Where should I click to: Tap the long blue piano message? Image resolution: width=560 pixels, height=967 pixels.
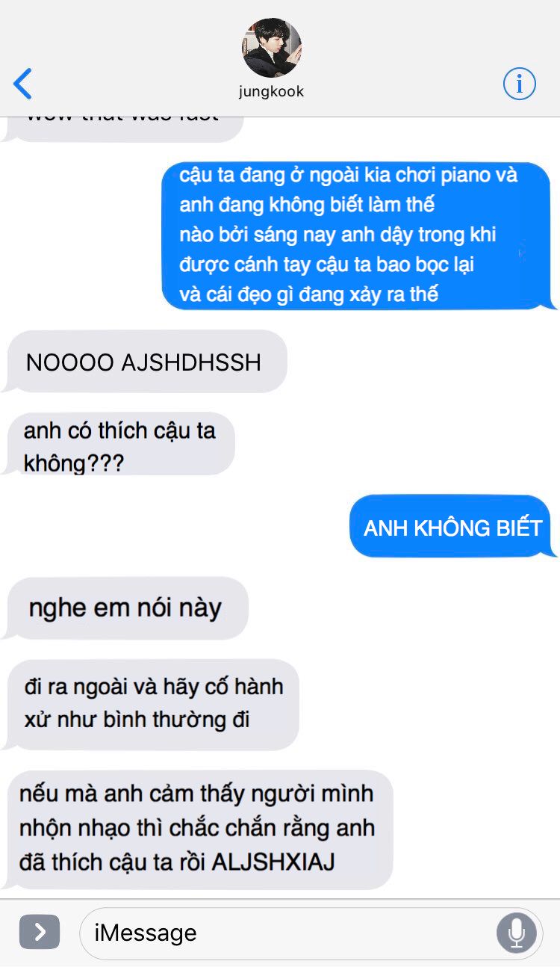358,235
